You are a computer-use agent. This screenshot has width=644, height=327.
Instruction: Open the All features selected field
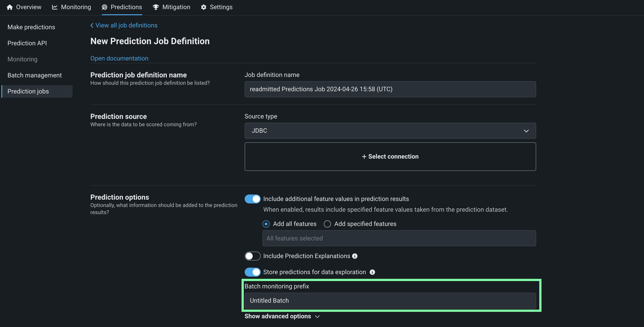pos(399,238)
